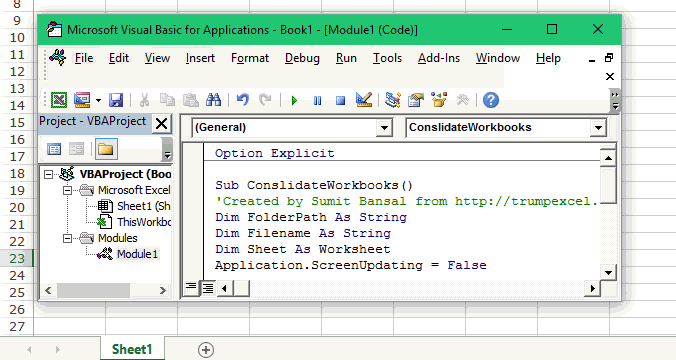The height and width of the screenshot is (360, 676).
Task: Open the Tools menu
Action: pyautogui.click(x=387, y=58)
